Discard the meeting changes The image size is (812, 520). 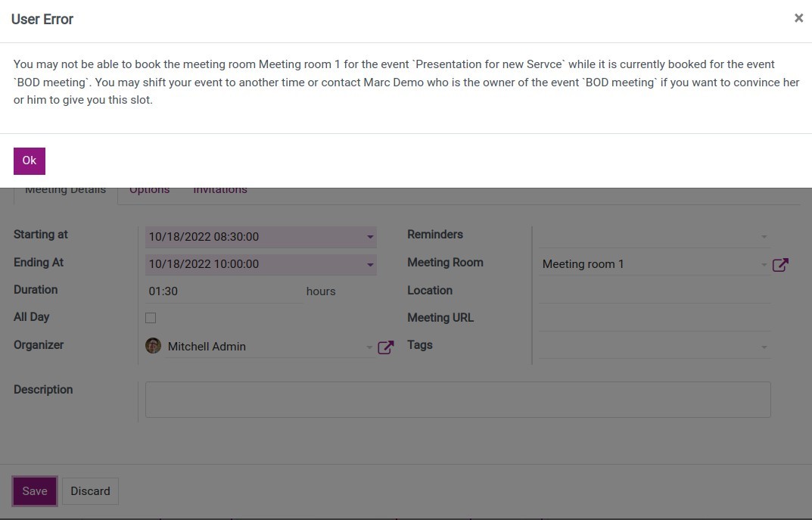click(90, 491)
